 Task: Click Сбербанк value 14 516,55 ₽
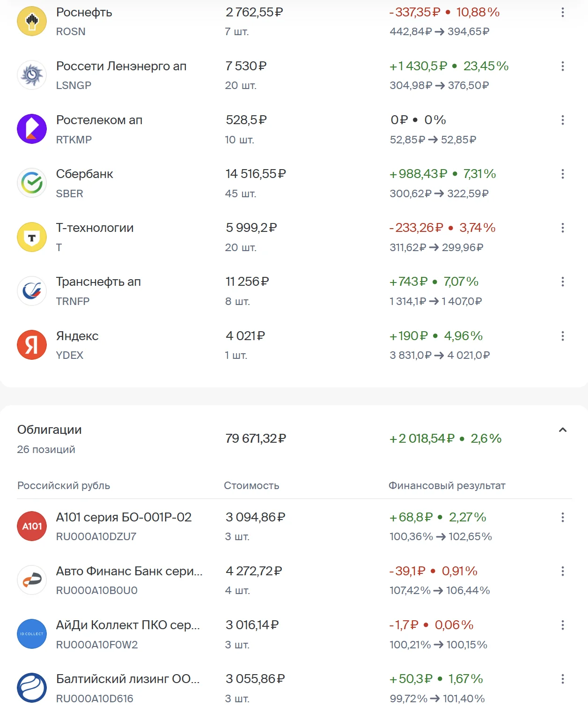(x=256, y=174)
